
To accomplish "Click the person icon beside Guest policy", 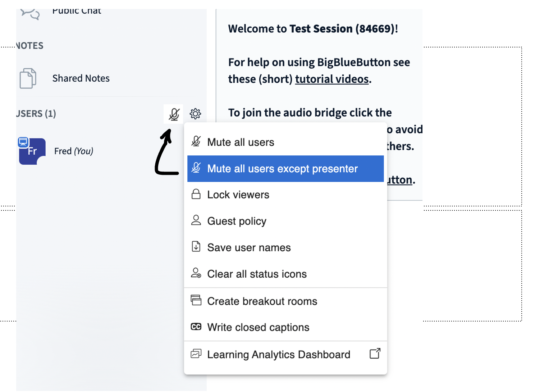I will (x=196, y=220).
